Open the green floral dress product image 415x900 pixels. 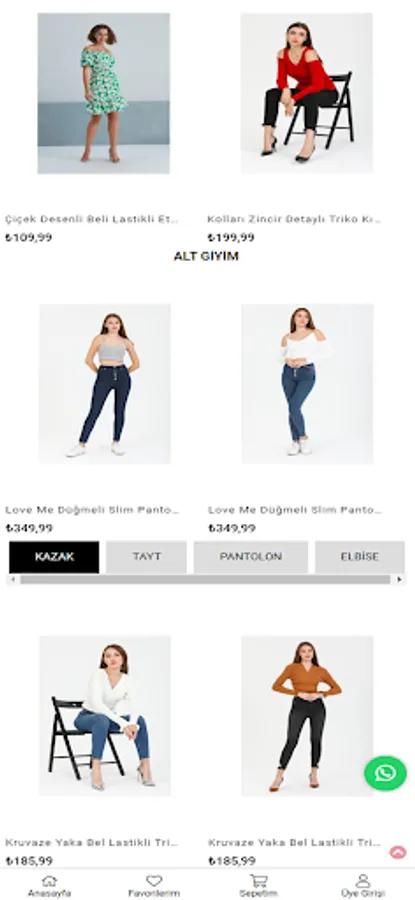pyautogui.click(x=104, y=93)
